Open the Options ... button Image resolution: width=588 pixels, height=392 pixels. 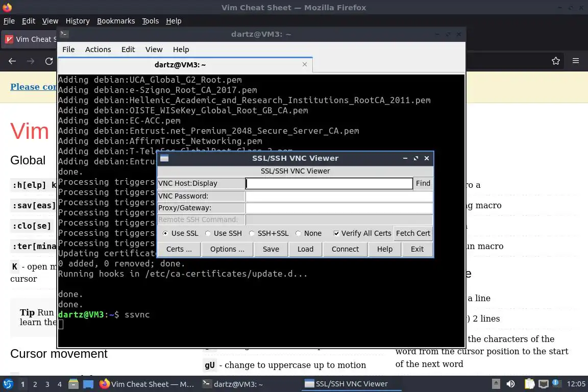227,249
